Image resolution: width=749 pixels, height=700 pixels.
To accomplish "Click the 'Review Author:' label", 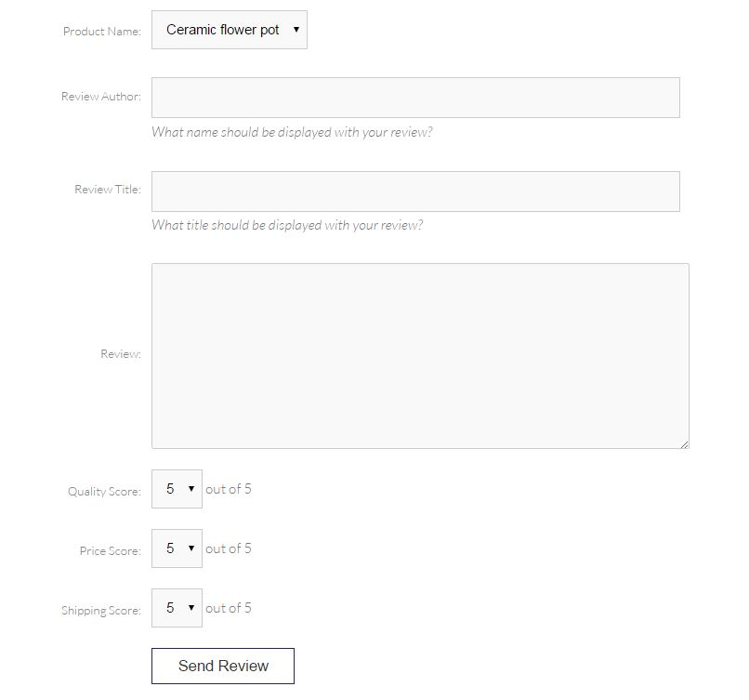I will 101,97.
